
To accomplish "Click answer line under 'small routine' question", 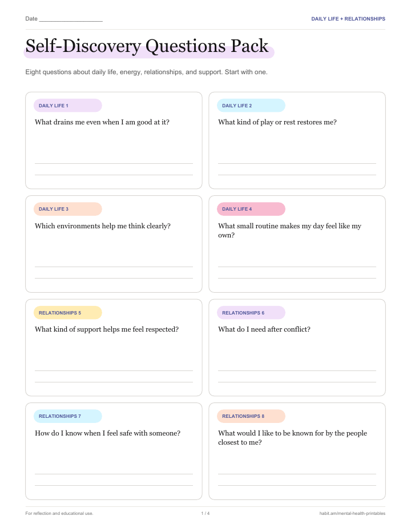I will click(x=297, y=267).
